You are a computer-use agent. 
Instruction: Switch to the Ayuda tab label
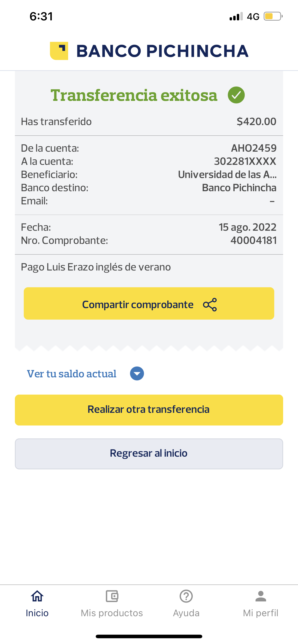pyautogui.click(x=186, y=613)
